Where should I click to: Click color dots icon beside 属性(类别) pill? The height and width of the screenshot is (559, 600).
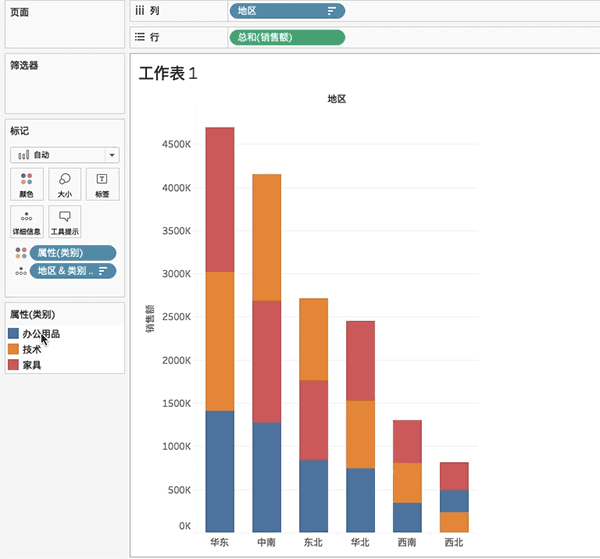20,253
